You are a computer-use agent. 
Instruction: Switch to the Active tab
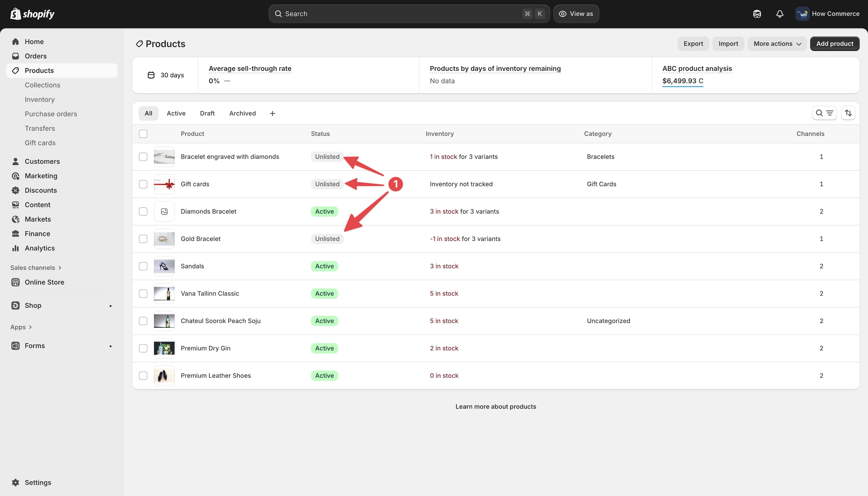[x=176, y=114]
